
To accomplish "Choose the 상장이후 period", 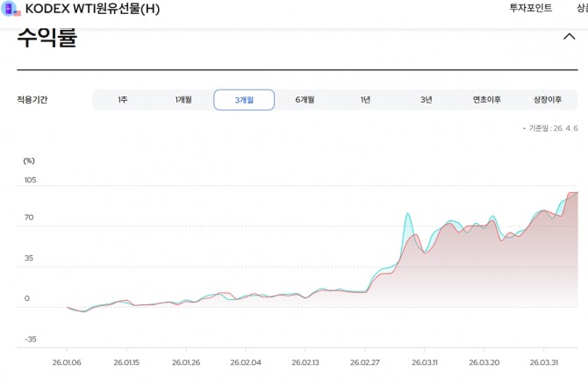I will pos(547,100).
